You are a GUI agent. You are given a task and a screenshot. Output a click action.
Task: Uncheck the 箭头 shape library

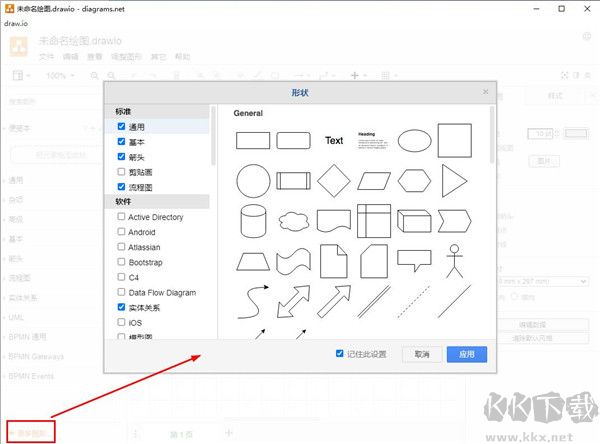point(121,157)
